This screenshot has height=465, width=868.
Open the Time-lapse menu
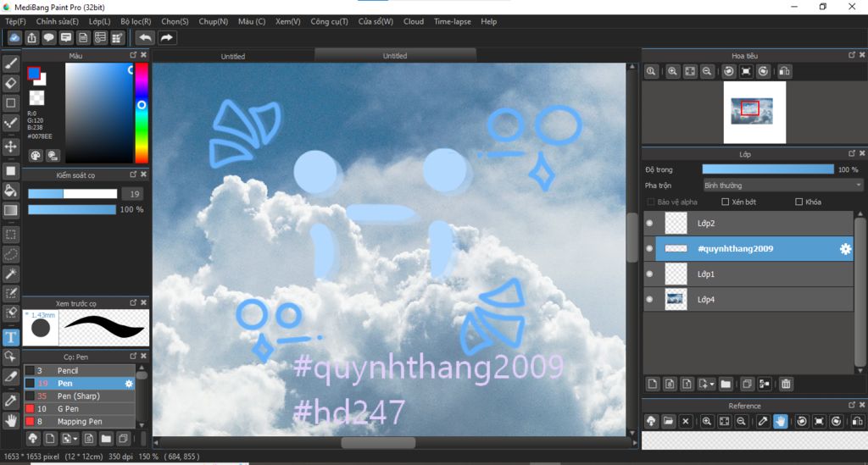453,21
